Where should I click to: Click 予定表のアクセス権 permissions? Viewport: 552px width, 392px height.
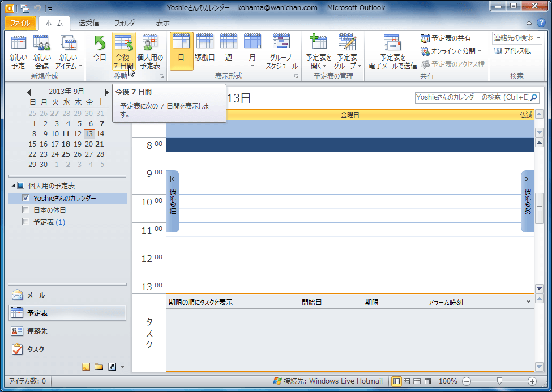(x=453, y=64)
